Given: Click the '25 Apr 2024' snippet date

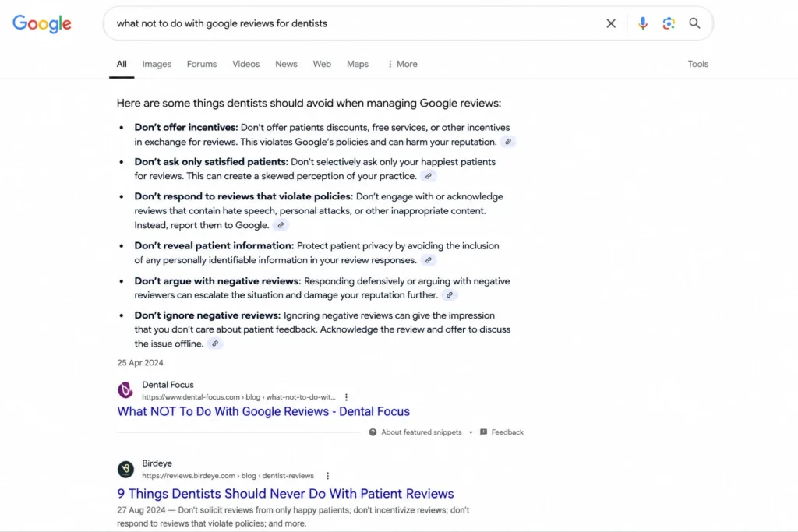Looking at the screenshot, I should click(x=140, y=363).
